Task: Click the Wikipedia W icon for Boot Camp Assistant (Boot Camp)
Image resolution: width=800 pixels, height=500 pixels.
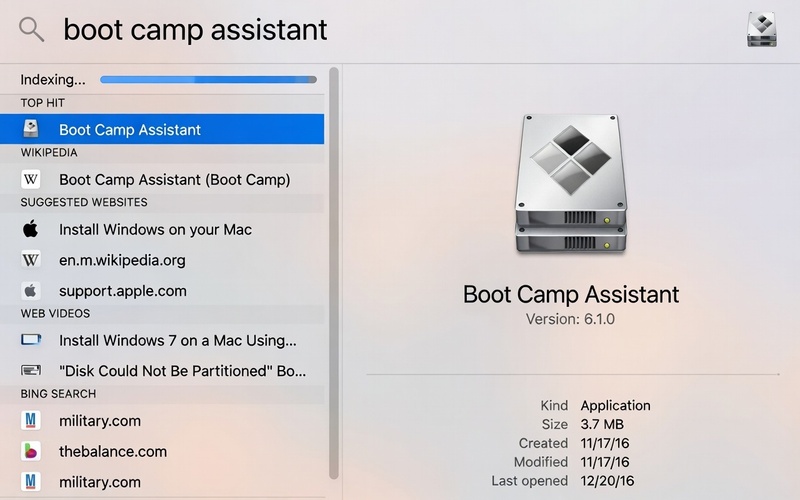Action: 31,179
